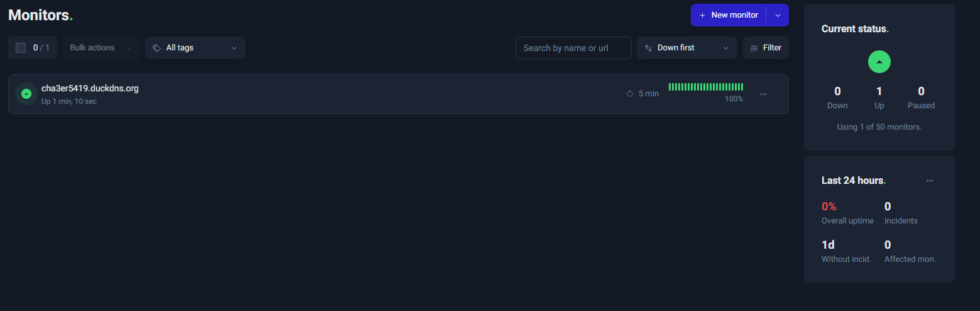Image resolution: width=980 pixels, height=311 pixels.
Task: Click the sort arrows icon beside Down first
Action: (x=648, y=48)
